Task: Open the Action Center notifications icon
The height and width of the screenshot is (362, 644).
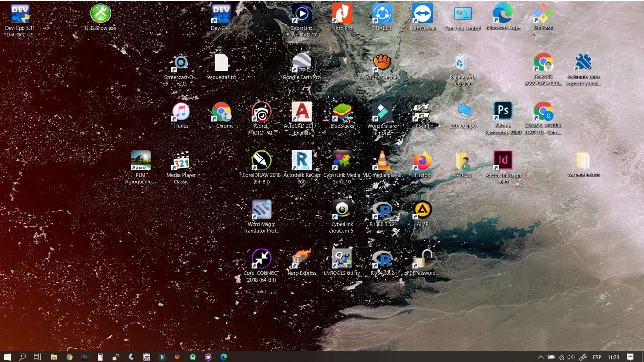Action: pos(630,357)
